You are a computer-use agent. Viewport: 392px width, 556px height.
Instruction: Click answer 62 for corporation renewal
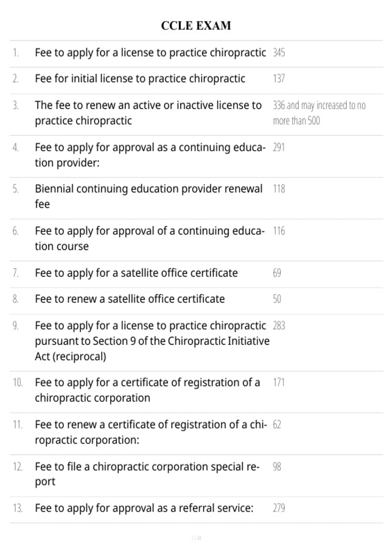[277, 425]
